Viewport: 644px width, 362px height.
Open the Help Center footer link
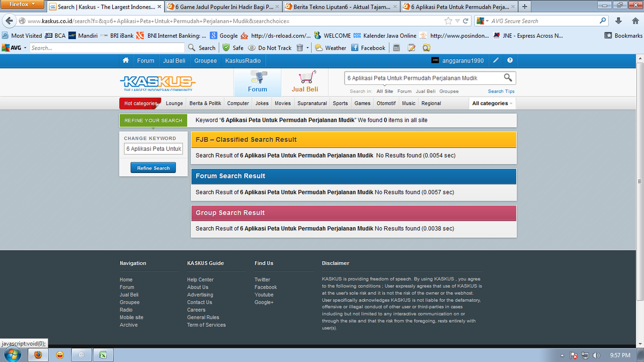click(200, 280)
